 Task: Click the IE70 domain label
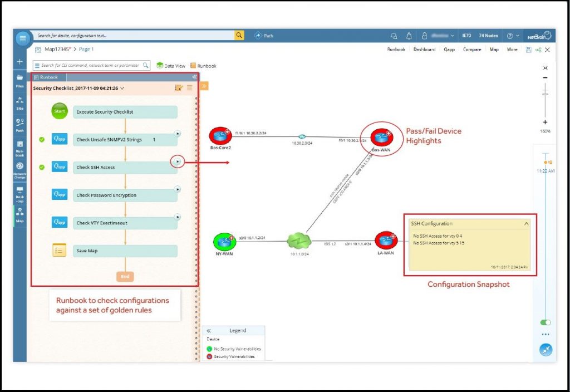[466, 36]
